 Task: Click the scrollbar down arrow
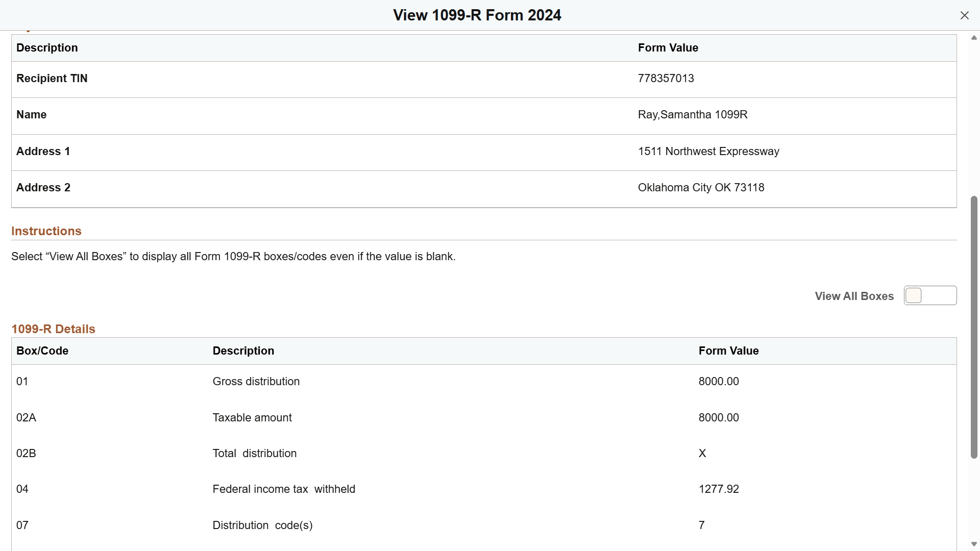click(974, 544)
